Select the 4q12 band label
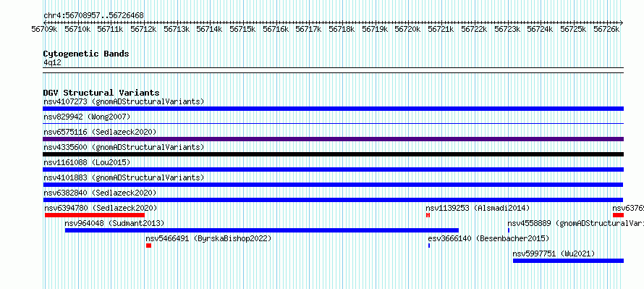The image size is (644, 289). click(53, 62)
